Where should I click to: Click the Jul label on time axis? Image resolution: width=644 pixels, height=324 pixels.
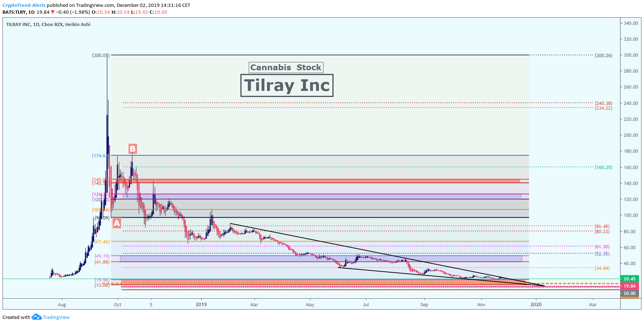366,304
